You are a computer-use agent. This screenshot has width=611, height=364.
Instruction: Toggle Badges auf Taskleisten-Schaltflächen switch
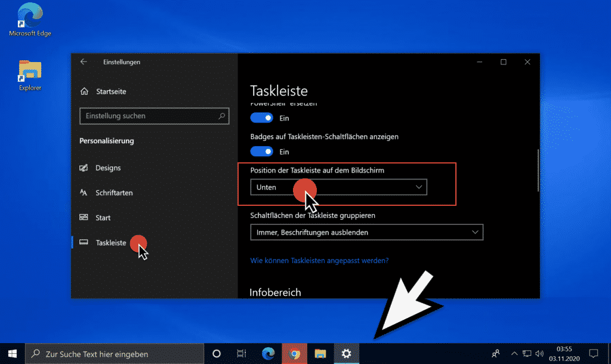(x=261, y=152)
